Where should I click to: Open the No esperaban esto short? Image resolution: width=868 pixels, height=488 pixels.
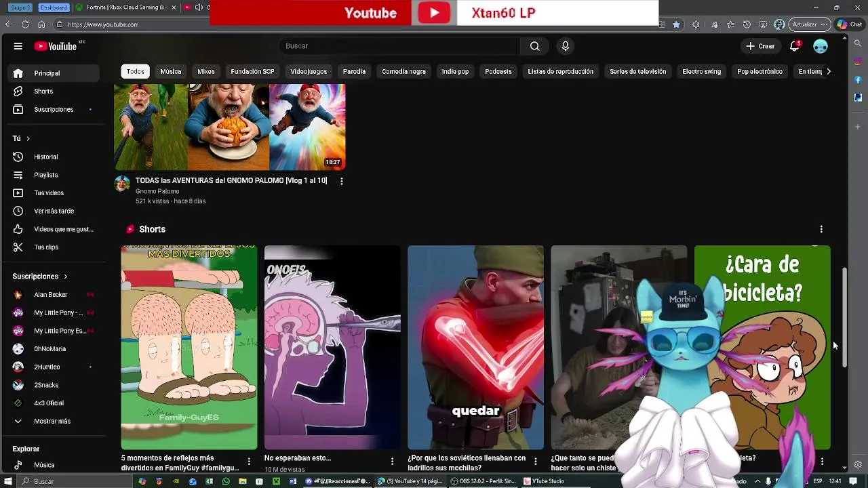point(332,348)
